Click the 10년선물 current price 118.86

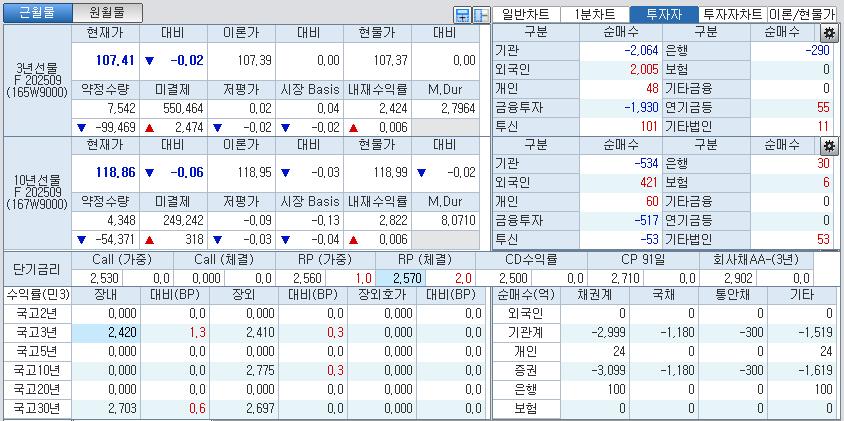115,172
